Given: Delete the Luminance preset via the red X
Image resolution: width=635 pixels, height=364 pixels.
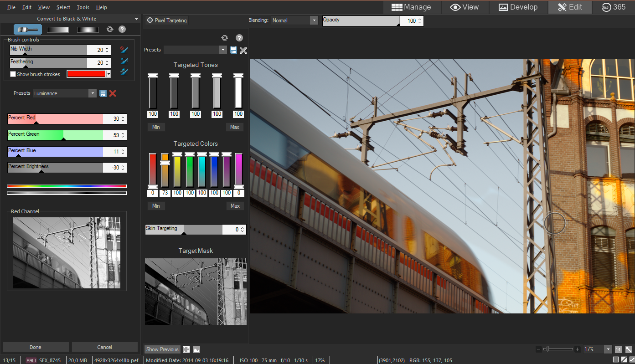Looking at the screenshot, I should tap(113, 93).
